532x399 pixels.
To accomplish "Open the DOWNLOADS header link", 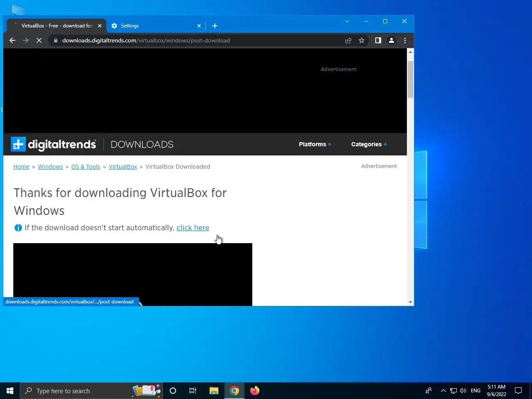I will tap(142, 145).
